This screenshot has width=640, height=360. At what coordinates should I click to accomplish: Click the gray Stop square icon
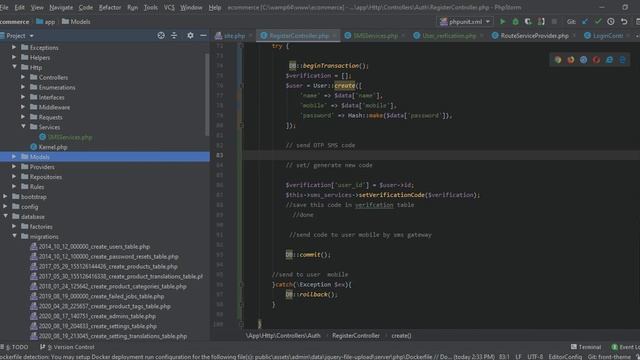(x=554, y=22)
